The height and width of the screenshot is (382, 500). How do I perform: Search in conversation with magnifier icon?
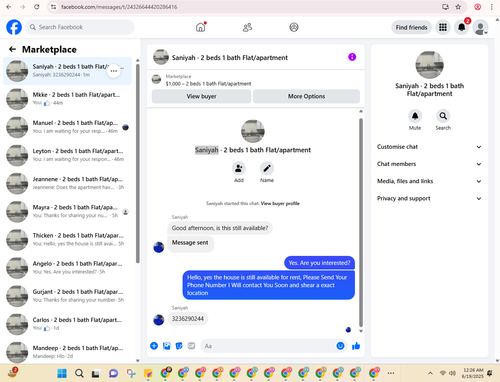443,116
